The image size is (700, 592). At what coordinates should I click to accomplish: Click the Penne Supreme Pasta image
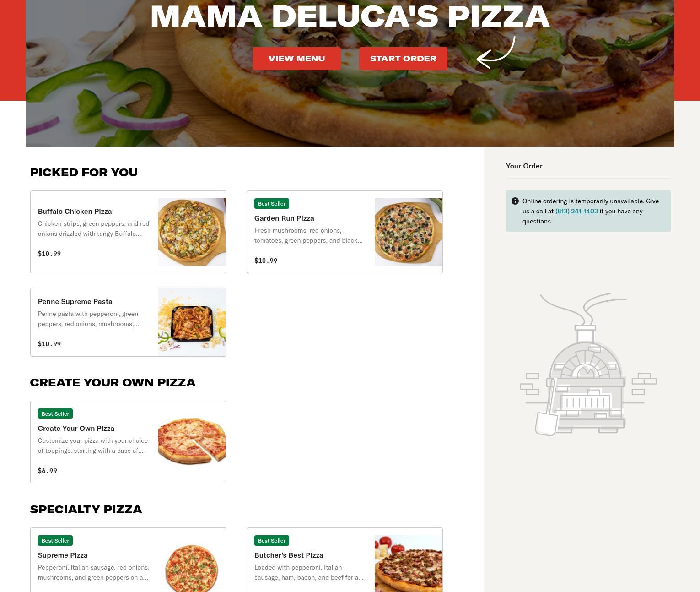click(x=192, y=322)
